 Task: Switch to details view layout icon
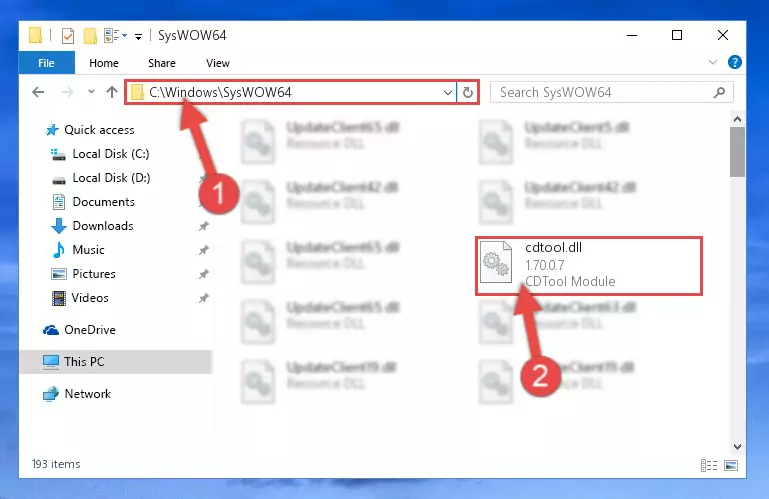[709, 465]
